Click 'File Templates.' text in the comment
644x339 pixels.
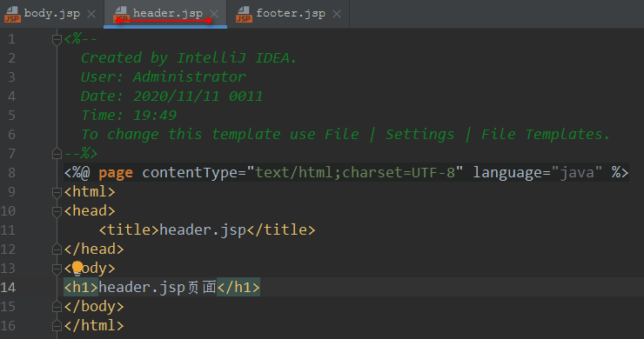pyautogui.click(x=546, y=134)
